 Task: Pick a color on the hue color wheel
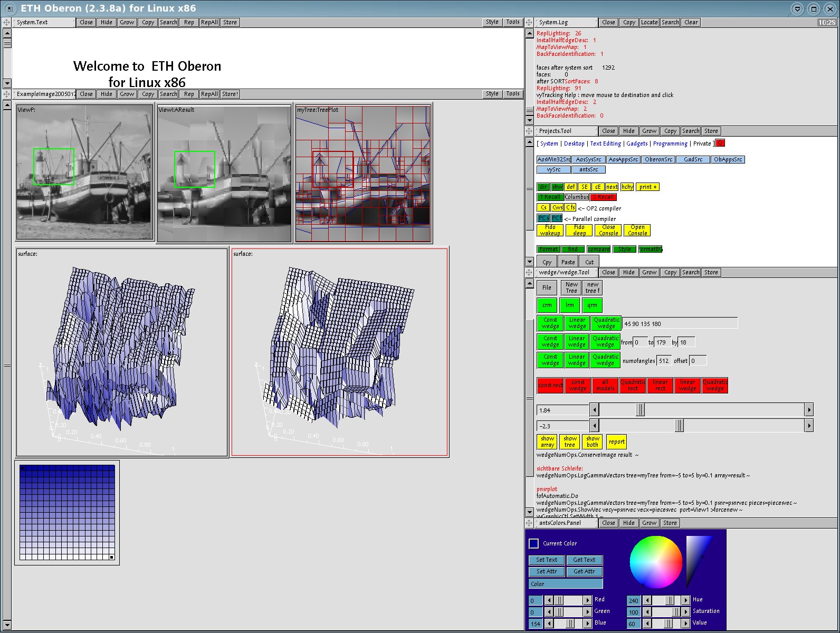point(656,562)
